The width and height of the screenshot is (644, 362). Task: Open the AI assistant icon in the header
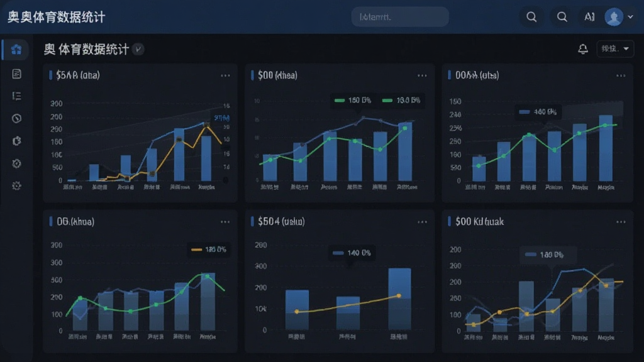pyautogui.click(x=589, y=17)
